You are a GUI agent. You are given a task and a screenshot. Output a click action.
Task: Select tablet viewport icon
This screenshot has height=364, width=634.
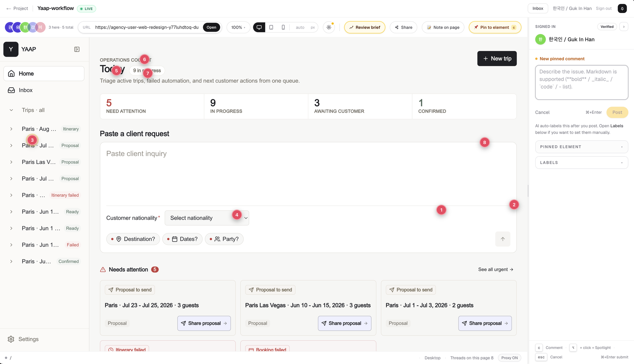click(x=271, y=27)
